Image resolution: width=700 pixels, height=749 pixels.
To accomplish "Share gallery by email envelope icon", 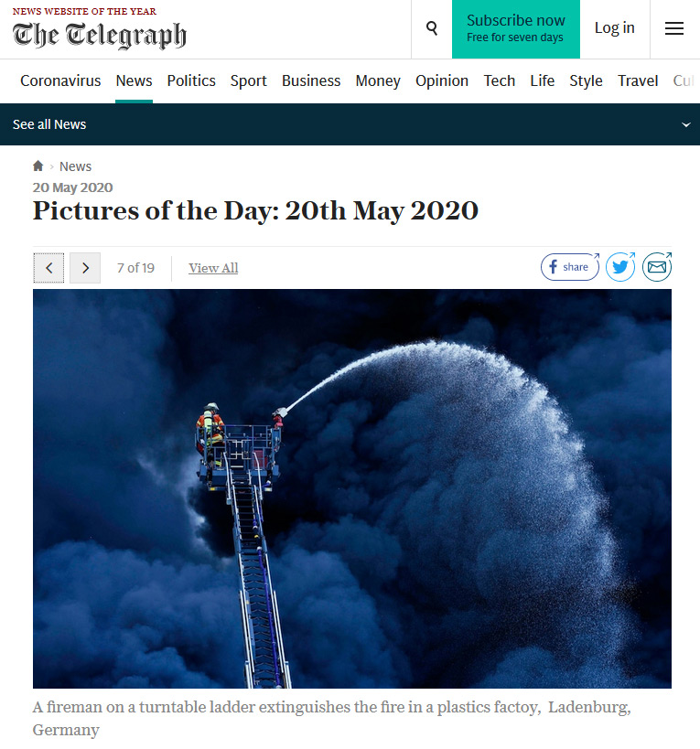I will [657, 267].
